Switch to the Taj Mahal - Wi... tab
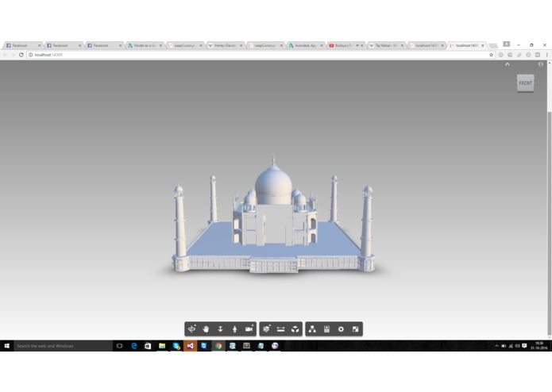The image size is (552, 392). tap(386, 45)
